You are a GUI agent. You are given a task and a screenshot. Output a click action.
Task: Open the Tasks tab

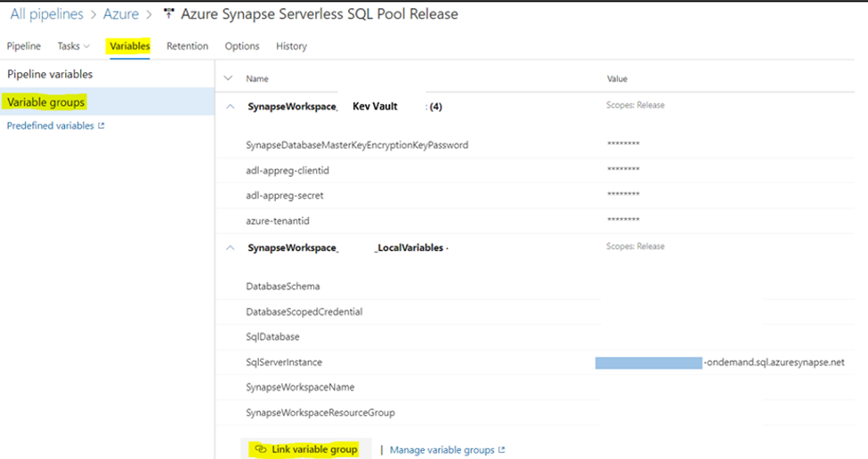(69, 46)
